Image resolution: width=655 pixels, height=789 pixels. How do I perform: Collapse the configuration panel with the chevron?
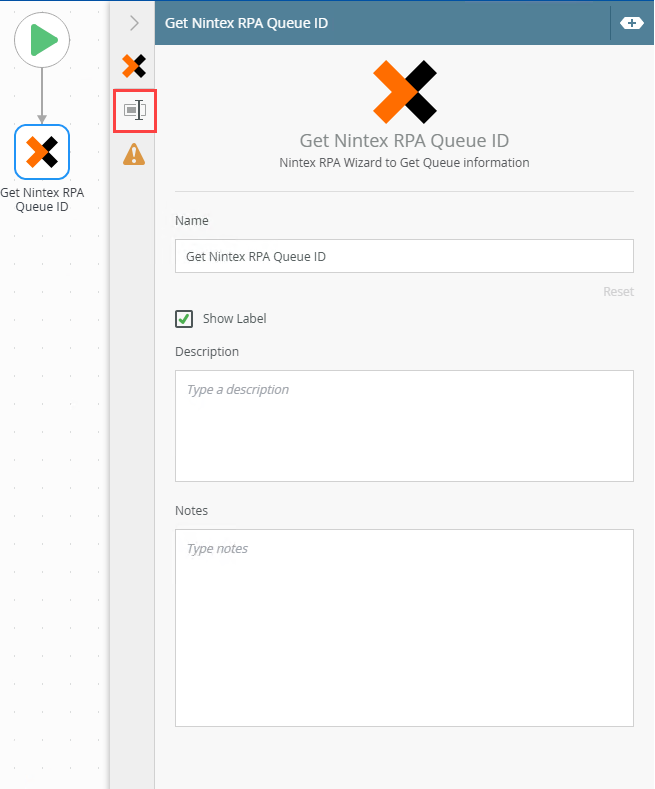coord(134,23)
